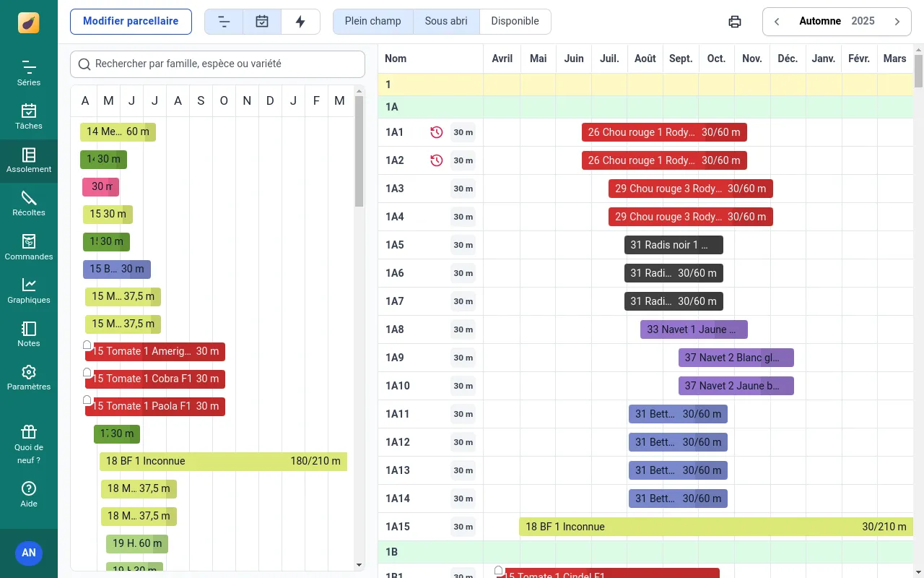Click the Modifier parcellaire button
This screenshot has height=578, width=924.
click(131, 22)
